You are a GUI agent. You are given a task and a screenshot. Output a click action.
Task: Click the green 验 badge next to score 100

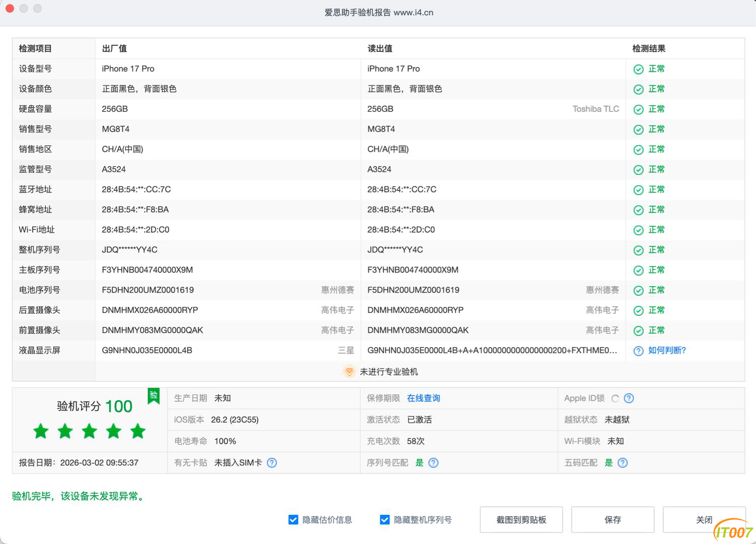(154, 396)
